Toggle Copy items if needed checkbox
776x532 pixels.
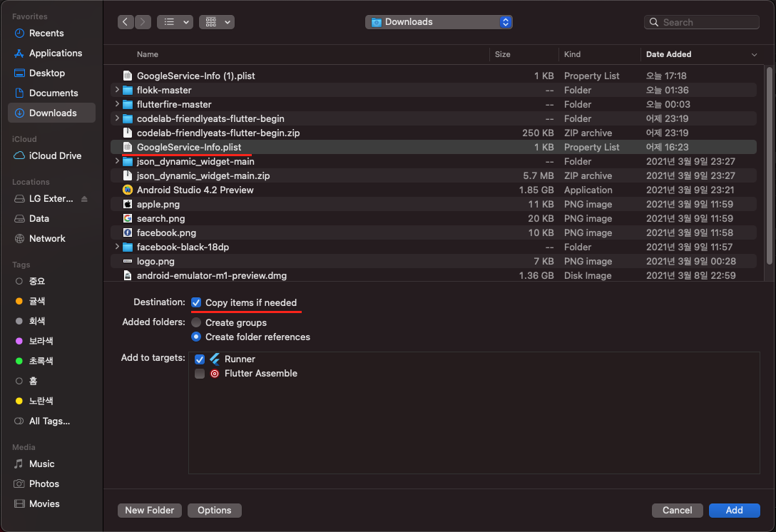[196, 302]
